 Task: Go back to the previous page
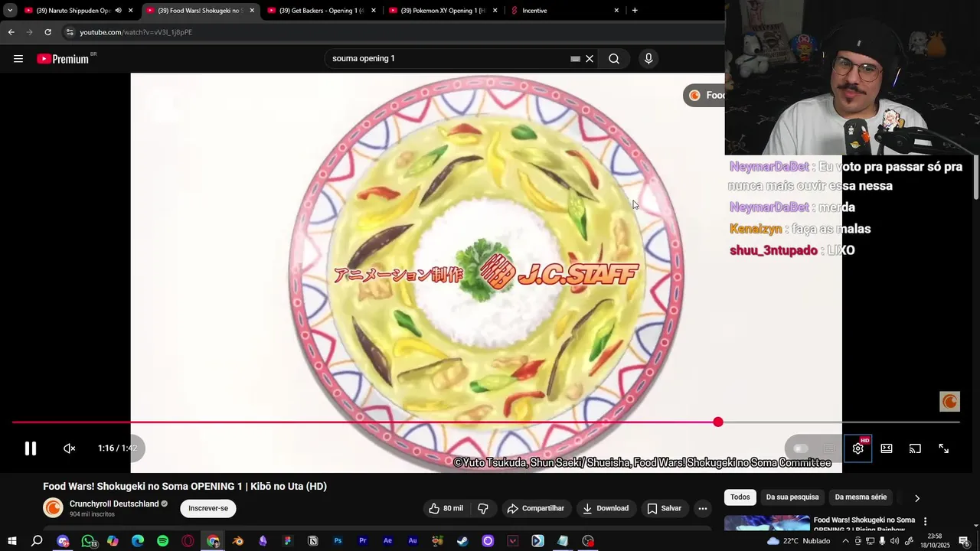click(x=11, y=32)
